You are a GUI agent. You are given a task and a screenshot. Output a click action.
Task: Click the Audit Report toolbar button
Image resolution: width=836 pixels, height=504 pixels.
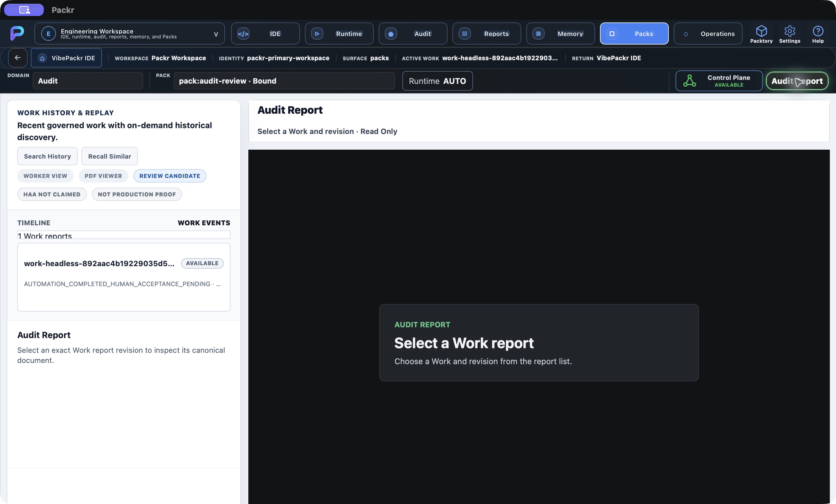click(797, 81)
